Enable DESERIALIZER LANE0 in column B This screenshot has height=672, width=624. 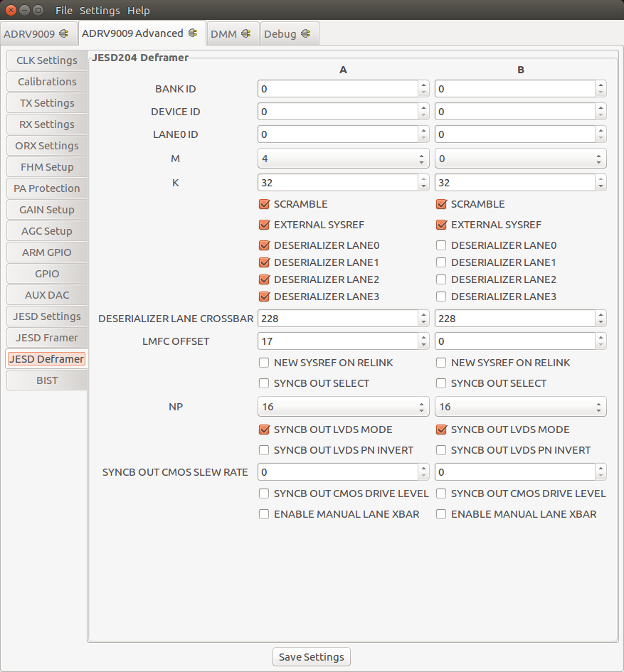tap(440, 245)
